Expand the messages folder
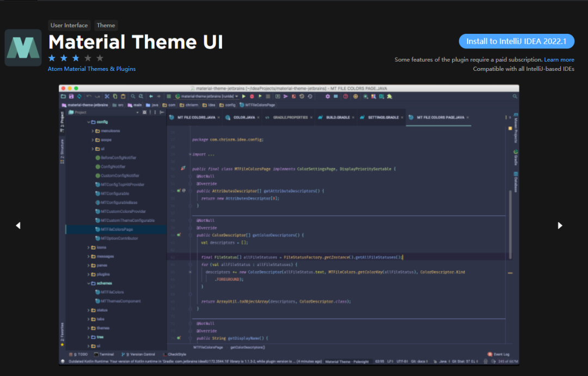Viewport: 588px width, 376px height. tap(89, 256)
